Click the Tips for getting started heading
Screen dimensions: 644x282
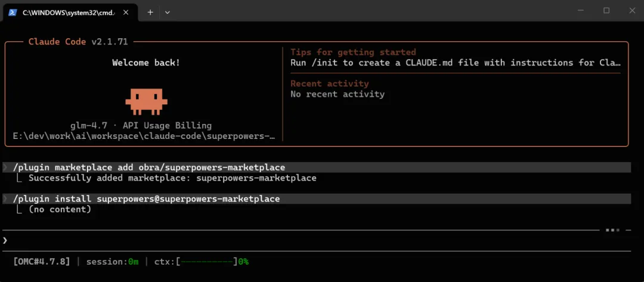[353, 52]
